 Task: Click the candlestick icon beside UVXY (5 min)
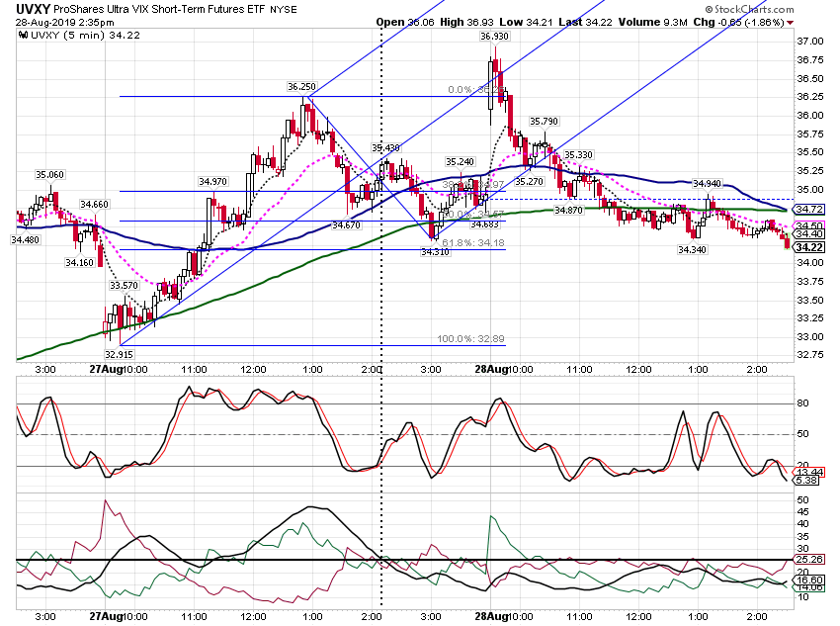(x=23, y=36)
